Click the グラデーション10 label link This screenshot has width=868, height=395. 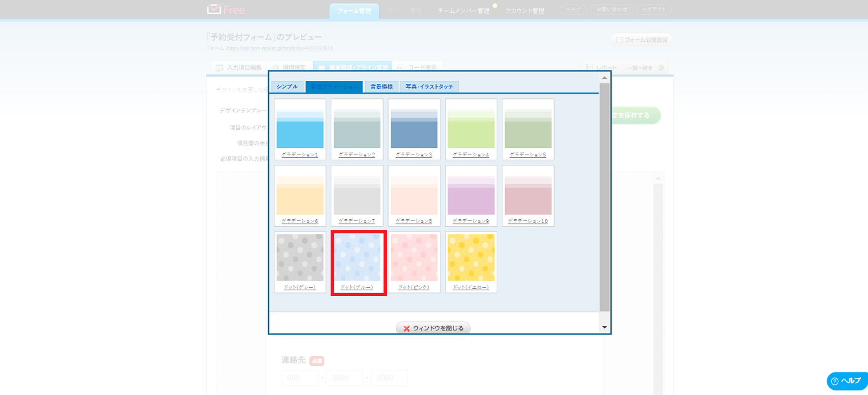click(528, 221)
